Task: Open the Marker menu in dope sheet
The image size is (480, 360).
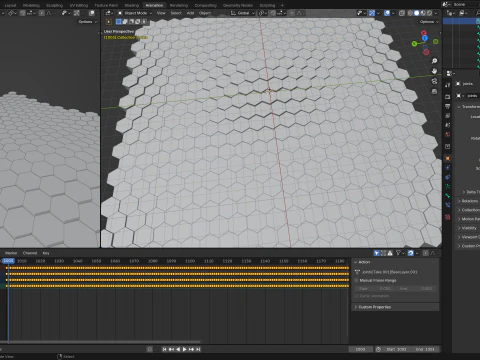Action: (x=11, y=253)
